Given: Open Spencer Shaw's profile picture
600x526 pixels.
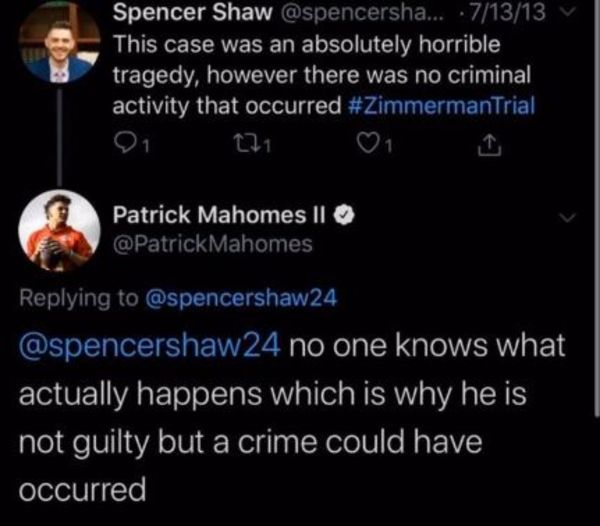Looking at the screenshot, I should pyautogui.click(x=59, y=42).
